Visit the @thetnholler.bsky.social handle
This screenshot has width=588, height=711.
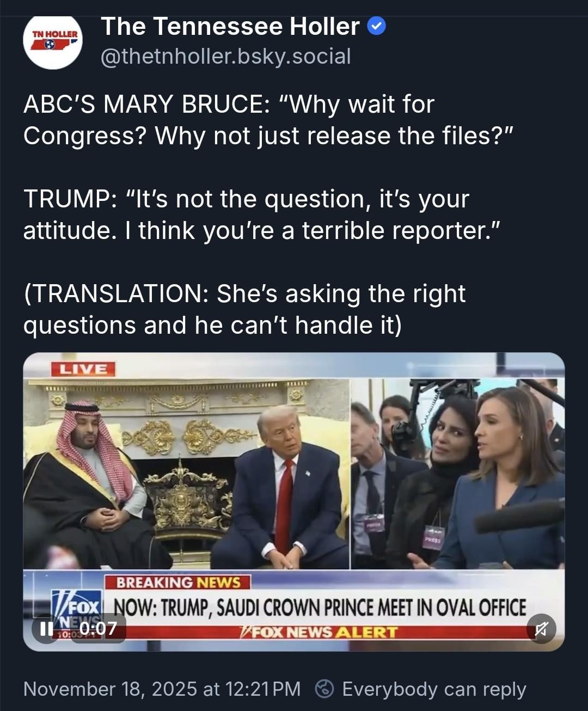226,56
